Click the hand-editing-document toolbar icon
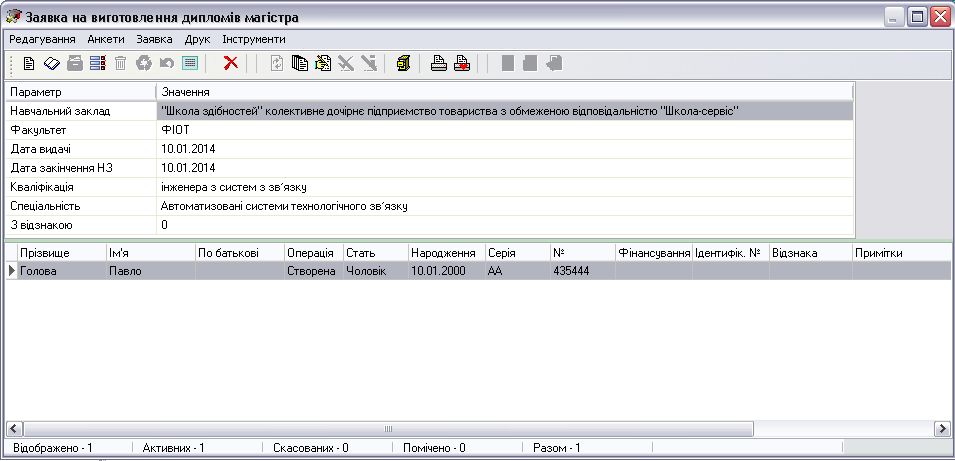The image size is (955, 461). [323, 63]
